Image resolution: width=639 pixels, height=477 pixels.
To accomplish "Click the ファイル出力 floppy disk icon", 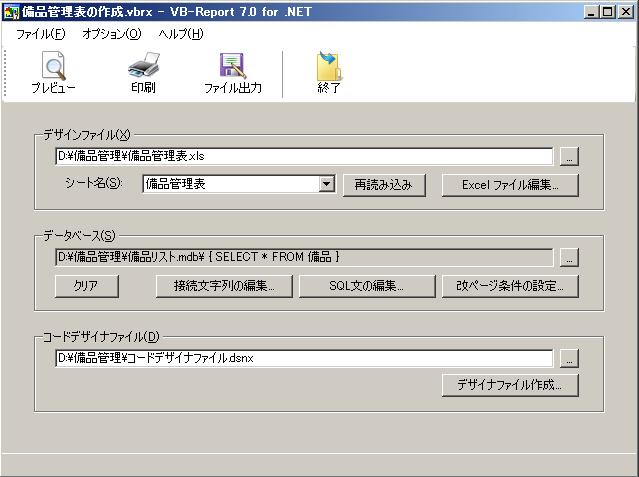I will coord(233,65).
